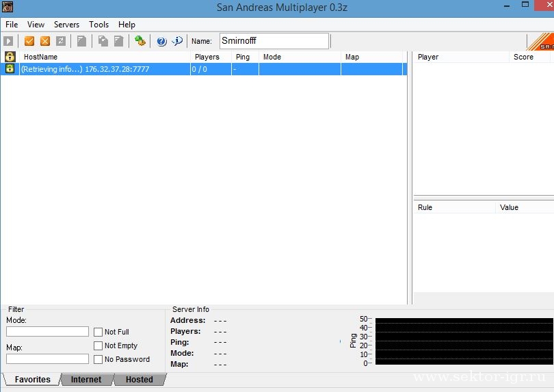Open the Help menu
Screen dimensions: 554x392
(127, 25)
